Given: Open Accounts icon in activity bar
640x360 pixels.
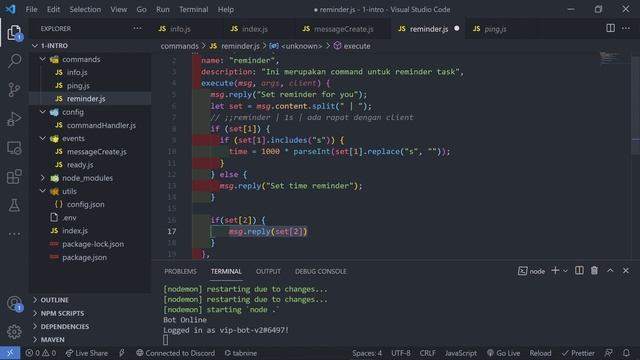Looking at the screenshot, I should click(x=14, y=304).
